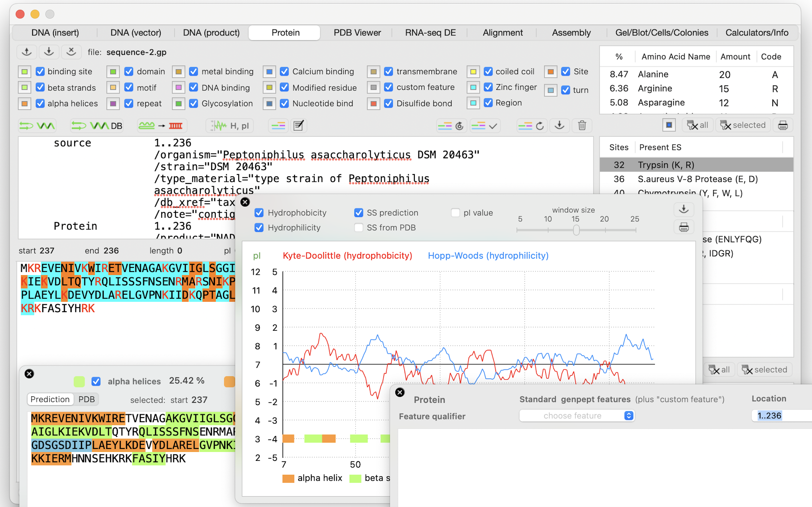Click the features refresh icon
Viewport: 812px width, 507px height.
click(x=532, y=126)
